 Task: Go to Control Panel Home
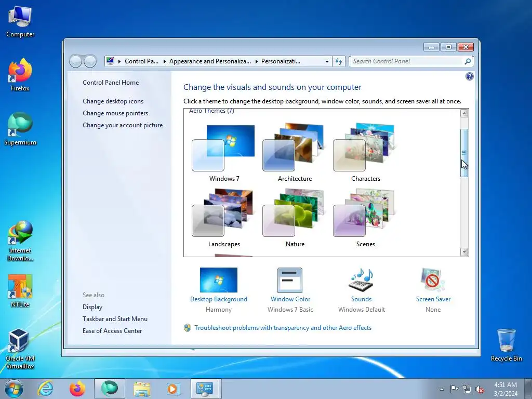[x=111, y=83]
